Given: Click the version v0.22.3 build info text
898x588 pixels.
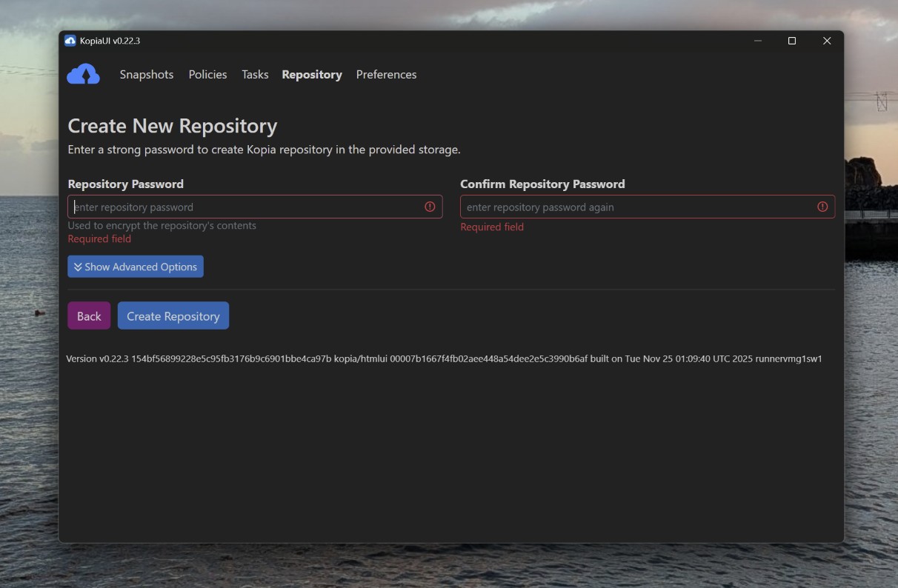Looking at the screenshot, I should pyautogui.click(x=444, y=358).
